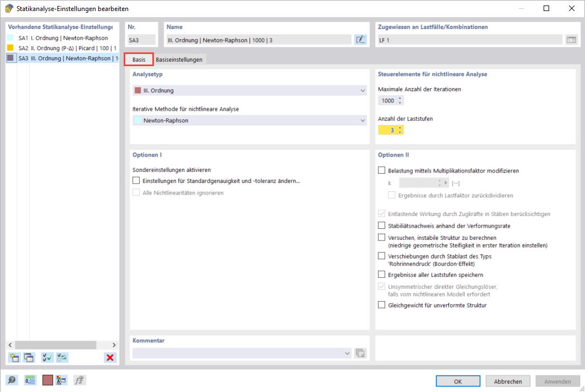Enable Gleichgewicht für unverformte Struktur
Image resolution: width=585 pixels, height=392 pixels.
(382, 305)
